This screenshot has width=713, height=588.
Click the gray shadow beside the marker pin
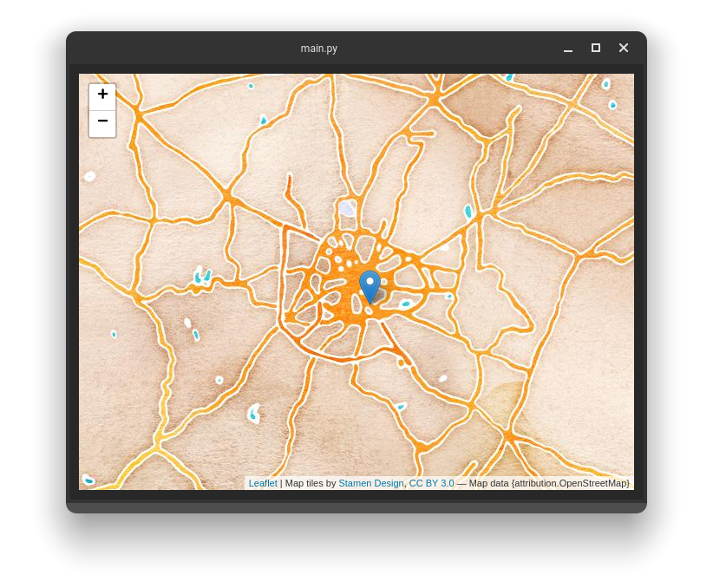pos(380,296)
